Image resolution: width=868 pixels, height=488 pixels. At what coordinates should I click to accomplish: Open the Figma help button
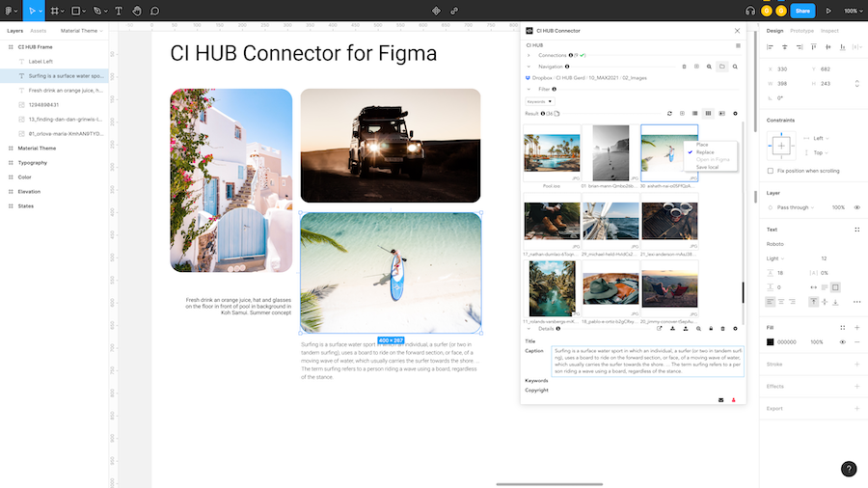(x=848, y=469)
